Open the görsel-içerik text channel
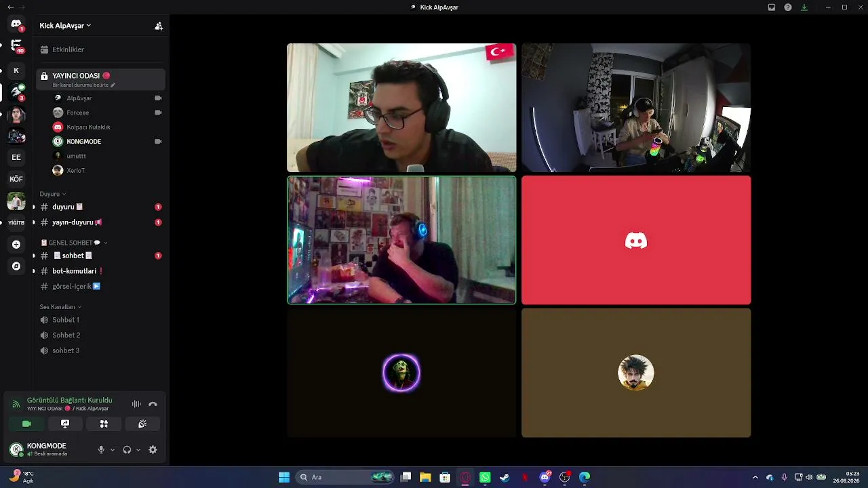 coord(100,286)
